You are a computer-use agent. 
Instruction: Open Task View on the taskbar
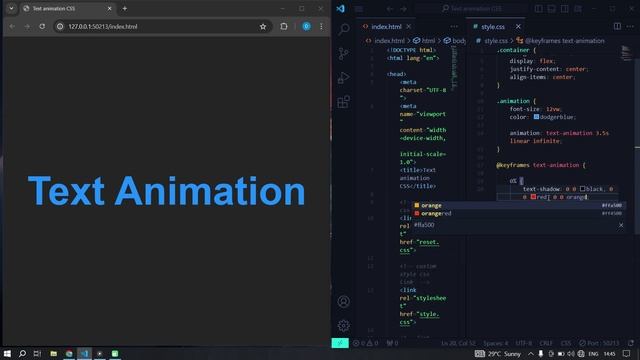37,353
